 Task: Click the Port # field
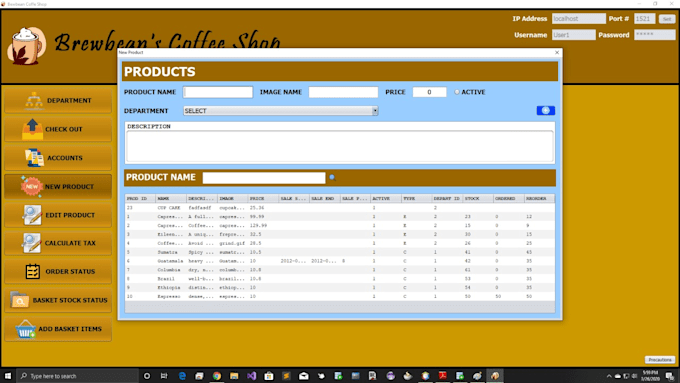tap(644, 19)
